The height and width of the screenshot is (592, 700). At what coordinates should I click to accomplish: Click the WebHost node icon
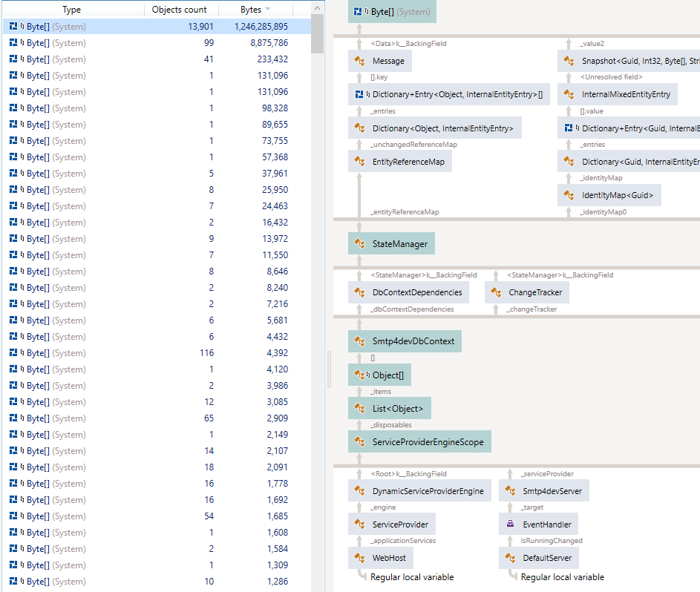[357, 557]
